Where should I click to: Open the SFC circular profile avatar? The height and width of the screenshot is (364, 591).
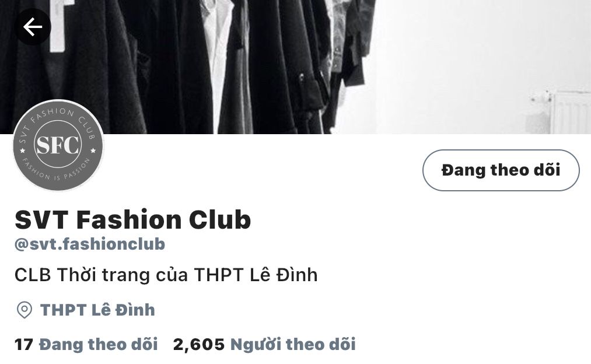[x=58, y=145]
